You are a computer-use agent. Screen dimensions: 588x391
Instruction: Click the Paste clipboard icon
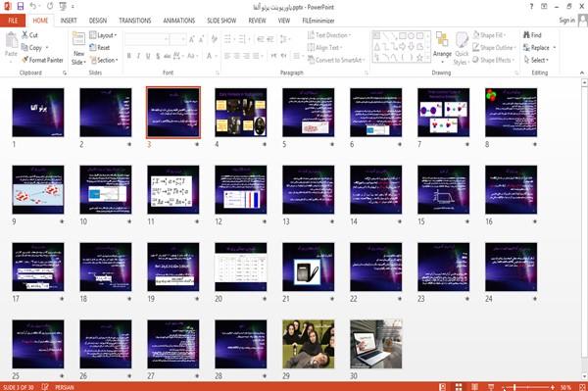(x=11, y=40)
